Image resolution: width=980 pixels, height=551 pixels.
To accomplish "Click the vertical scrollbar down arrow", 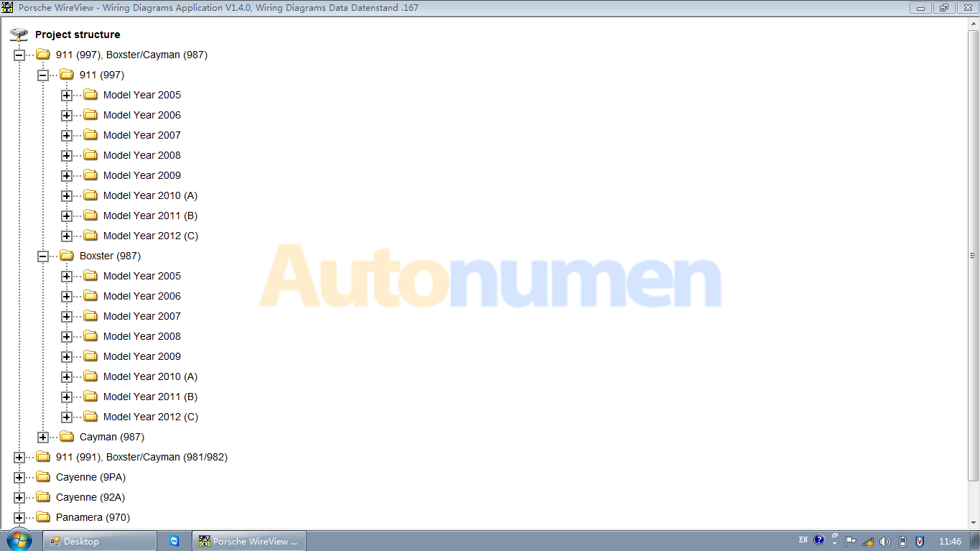I will pyautogui.click(x=974, y=524).
